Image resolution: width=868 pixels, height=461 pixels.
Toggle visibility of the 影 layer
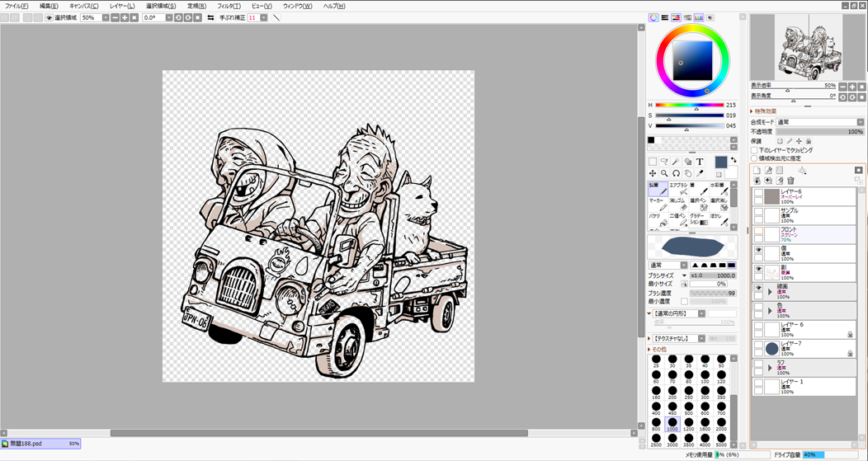tap(758, 270)
